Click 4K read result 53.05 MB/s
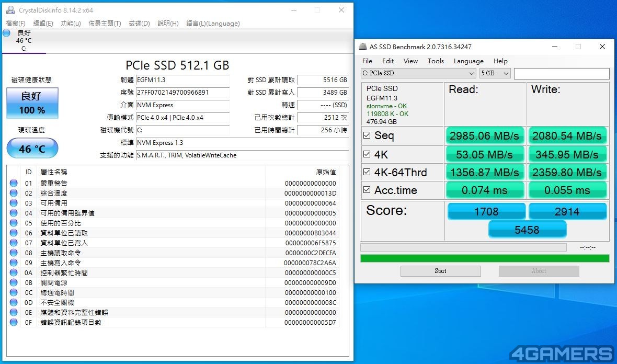This screenshot has width=617, height=364. coord(485,154)
